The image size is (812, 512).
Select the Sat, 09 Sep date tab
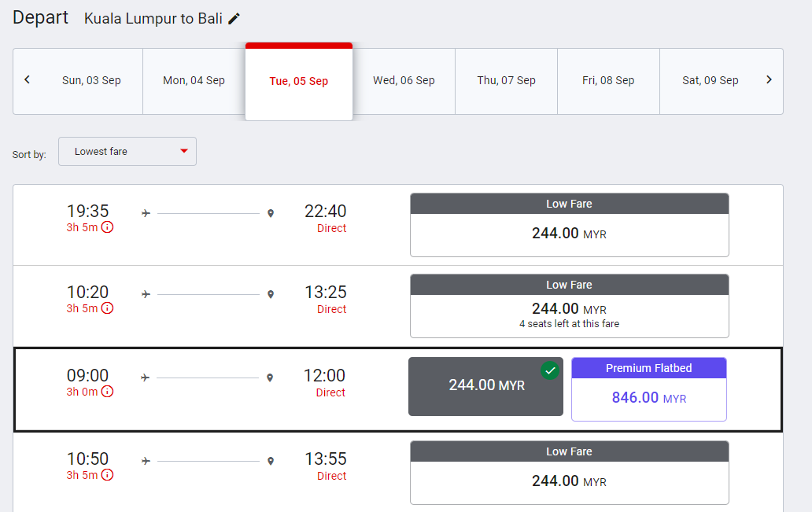click(x=710, y=81)
